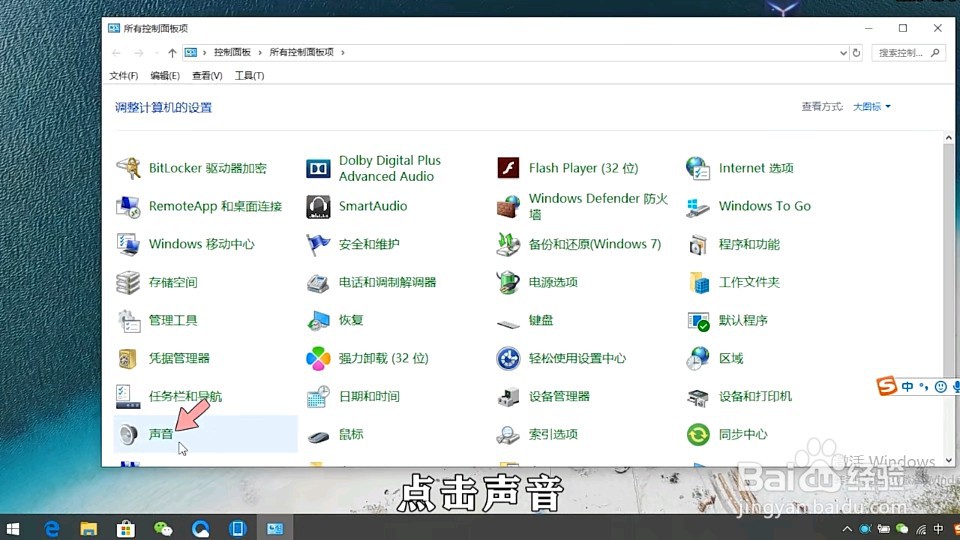Open Windows Defender 防火墙 brick wall icon
Screen dimensions: 960x540
pos(508,207)
